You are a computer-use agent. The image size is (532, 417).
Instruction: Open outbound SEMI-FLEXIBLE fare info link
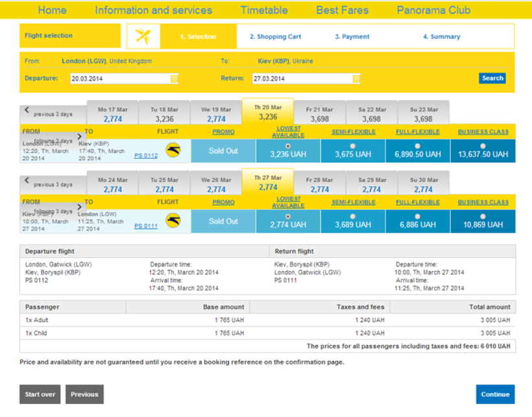pos(353,132)
